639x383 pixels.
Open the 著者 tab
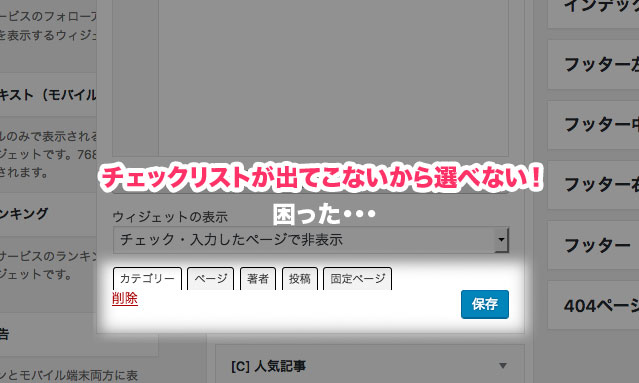point(258,279)
